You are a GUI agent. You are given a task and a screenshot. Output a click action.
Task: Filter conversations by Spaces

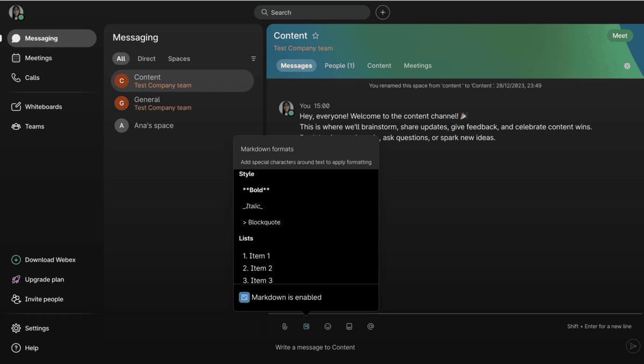179,59
